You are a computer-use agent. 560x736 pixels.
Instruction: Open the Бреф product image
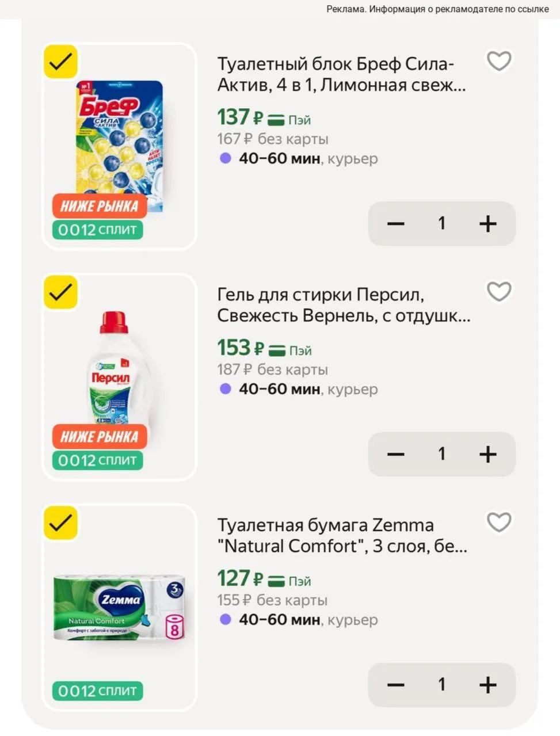click(x=120, y=147)
